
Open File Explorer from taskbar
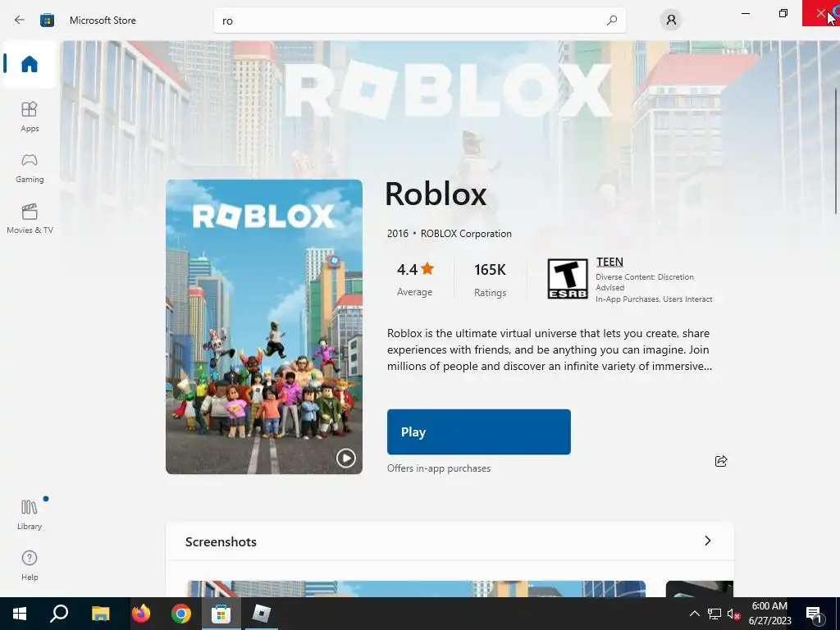coord(100,614)
